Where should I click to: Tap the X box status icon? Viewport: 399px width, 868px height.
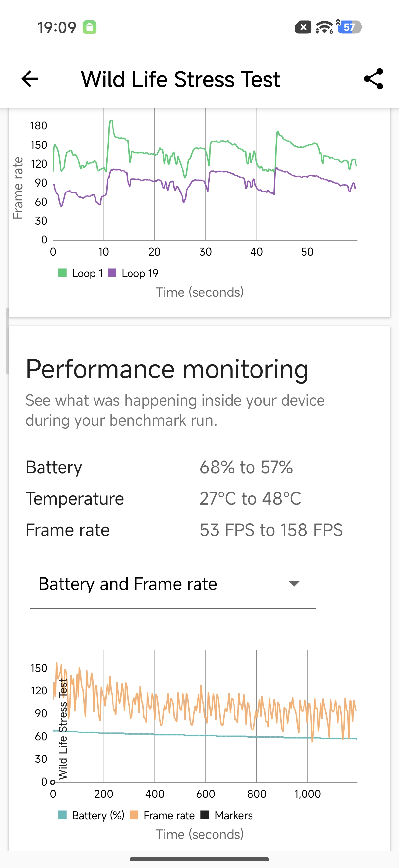point(303,27)
